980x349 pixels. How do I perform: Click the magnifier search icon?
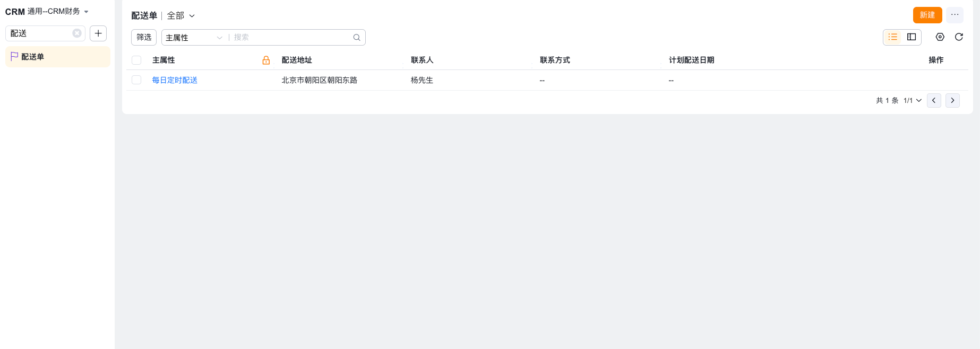click(357, 38)
